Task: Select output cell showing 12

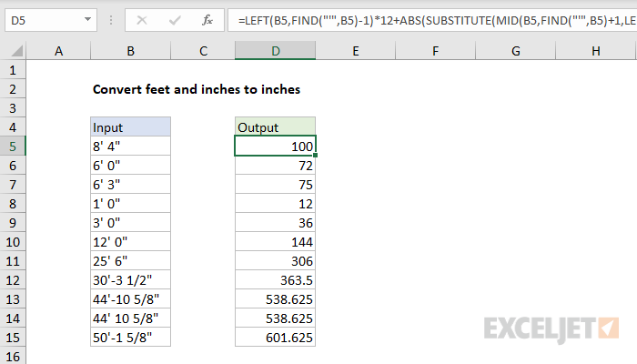Action: 275,204
